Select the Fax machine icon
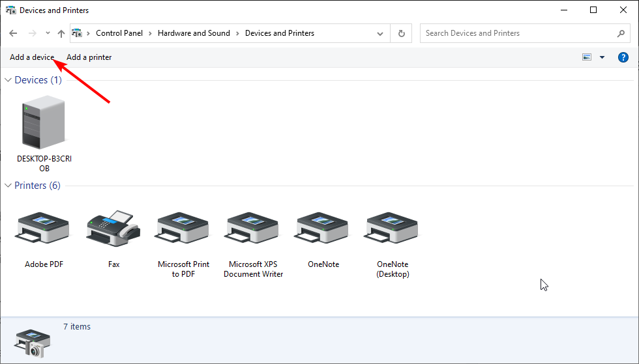This screenshot has width=639, height=364. click(x=113, y=228)
